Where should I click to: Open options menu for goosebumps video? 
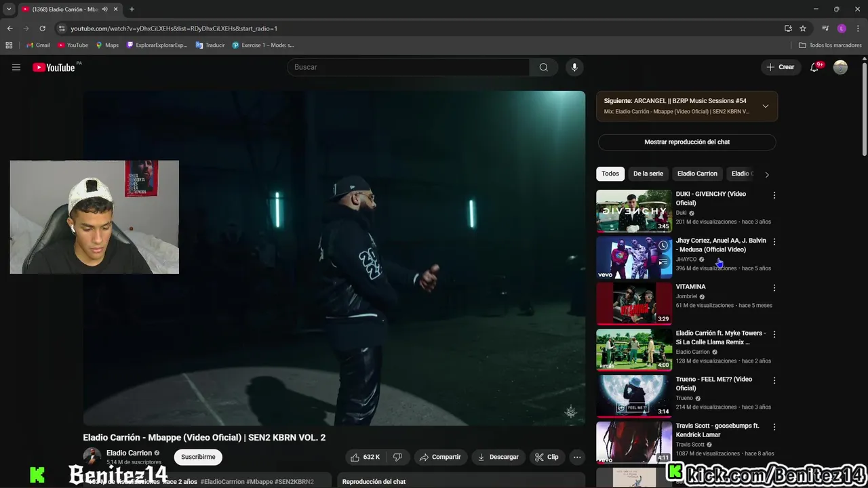coord(774,427)
